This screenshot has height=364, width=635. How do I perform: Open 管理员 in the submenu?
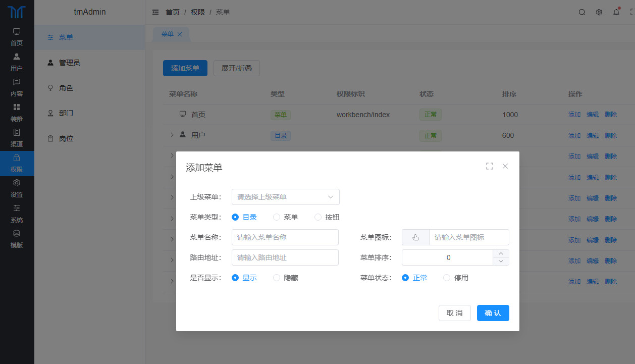(x=69, y=63)
